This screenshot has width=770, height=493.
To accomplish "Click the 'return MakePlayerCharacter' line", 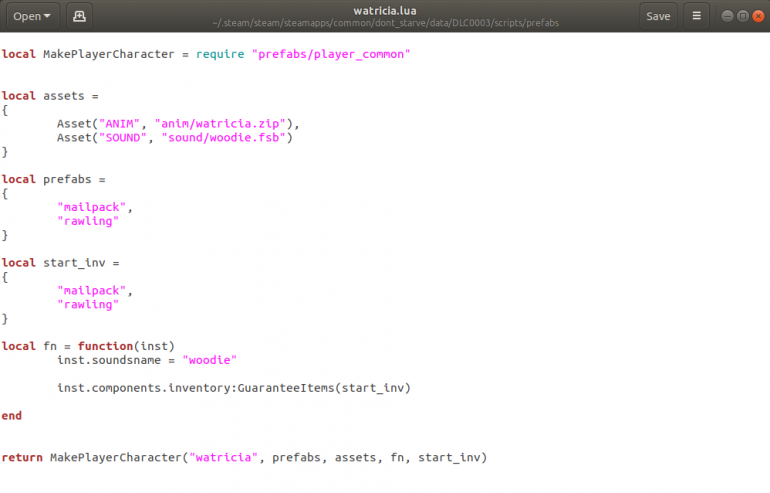I will (243, 458).
